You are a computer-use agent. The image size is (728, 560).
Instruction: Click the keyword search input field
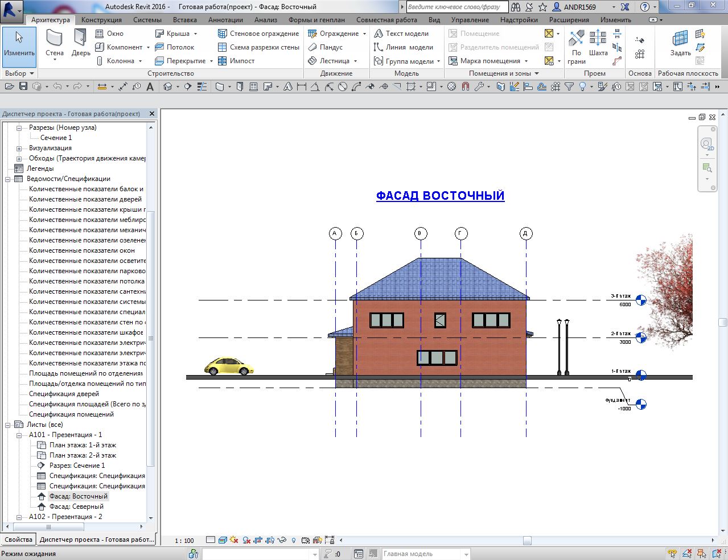(456, 7)
